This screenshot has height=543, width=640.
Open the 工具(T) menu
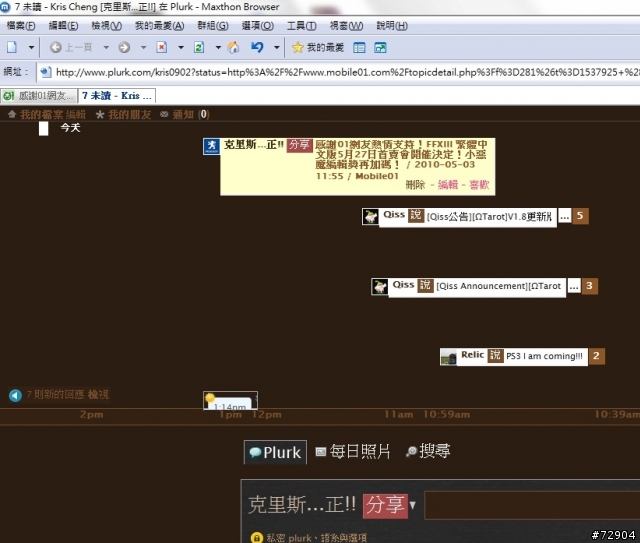tap(302, 26)
